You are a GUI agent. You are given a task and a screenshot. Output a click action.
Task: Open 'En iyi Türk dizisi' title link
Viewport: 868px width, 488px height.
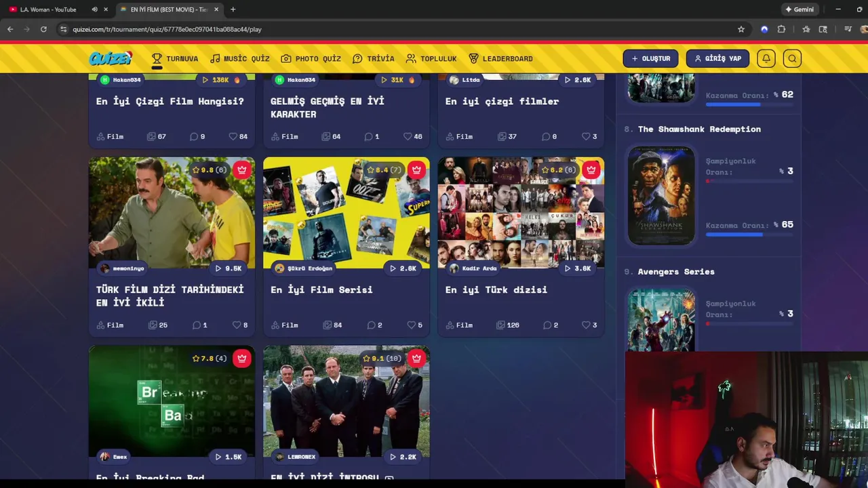click(x=496, y=289)
